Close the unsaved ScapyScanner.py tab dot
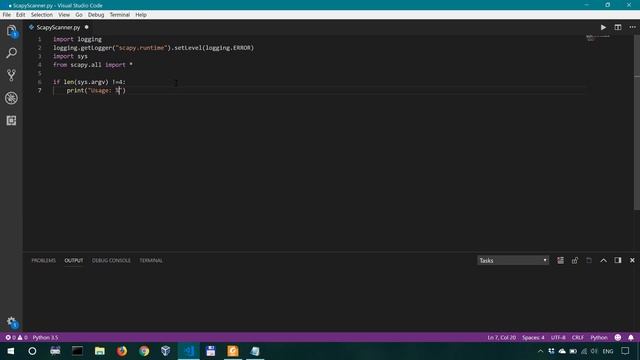The height and width of the screenshot is (360, 640). [x=87, y=27]
